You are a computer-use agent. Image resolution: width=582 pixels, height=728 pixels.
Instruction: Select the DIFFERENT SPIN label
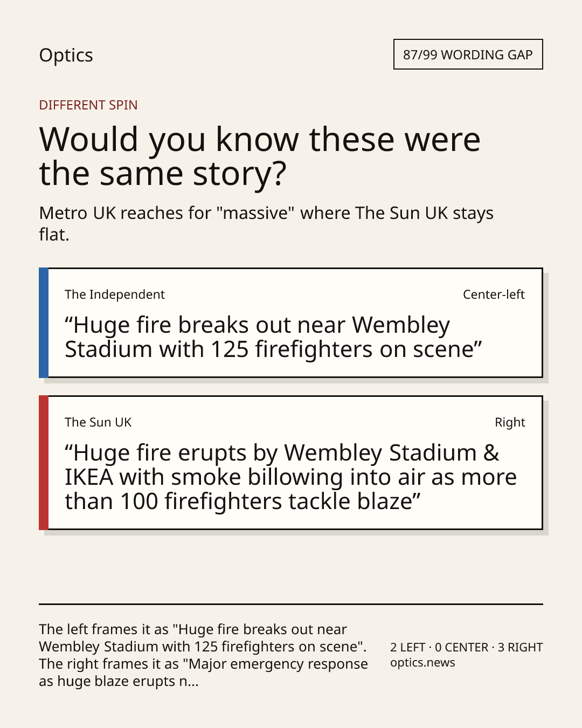88,105
